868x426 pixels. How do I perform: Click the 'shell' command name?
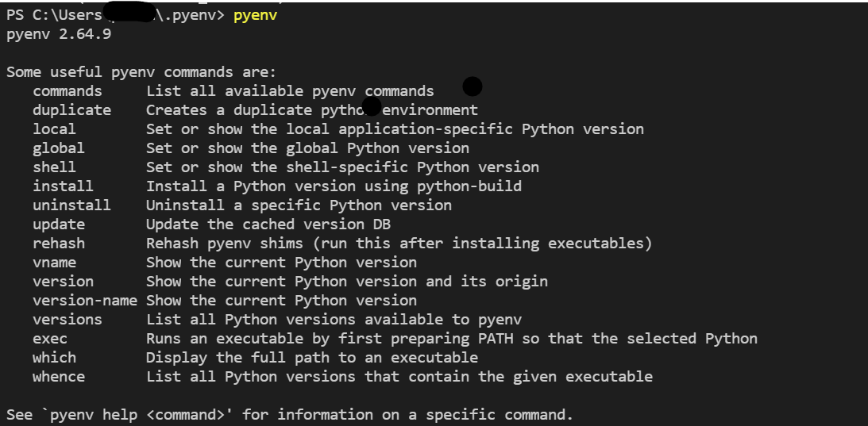coord(54,167)
